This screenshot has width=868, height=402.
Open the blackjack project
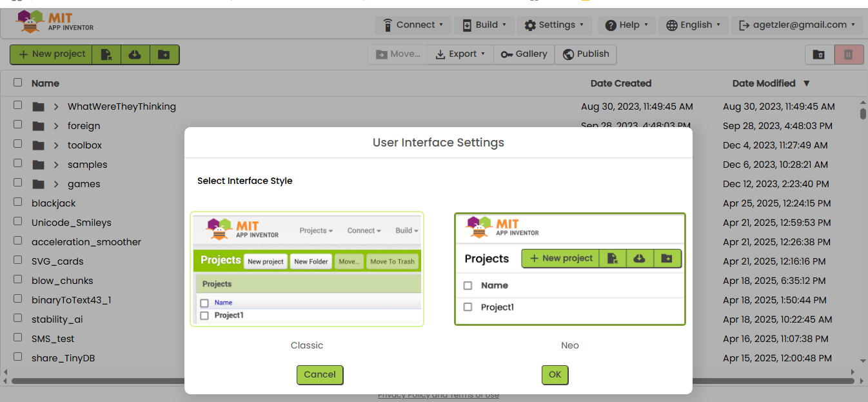pyautogui.click(x=54, y=203)
